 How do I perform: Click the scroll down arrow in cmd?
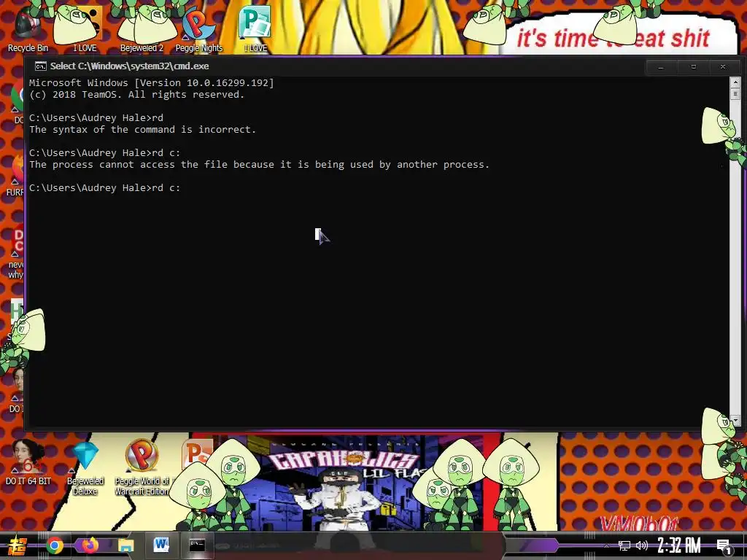click(735, 421)
